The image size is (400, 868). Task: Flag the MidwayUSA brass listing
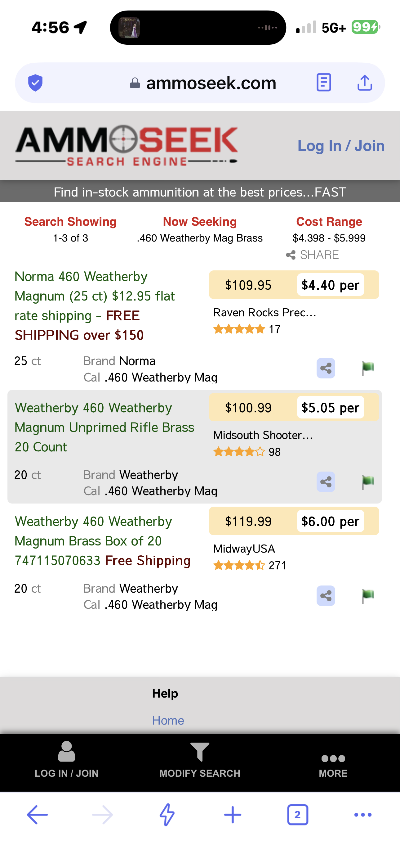(x=368, y=596)
